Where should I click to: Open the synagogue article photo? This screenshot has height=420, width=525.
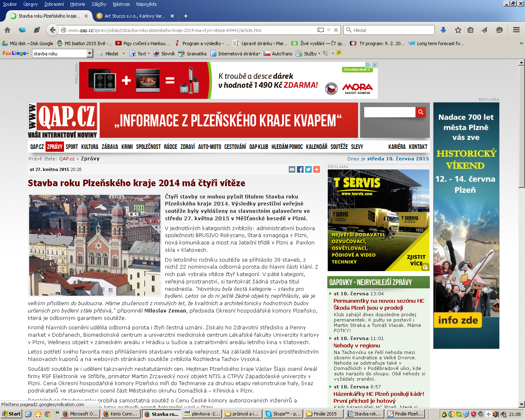(95, 245)
